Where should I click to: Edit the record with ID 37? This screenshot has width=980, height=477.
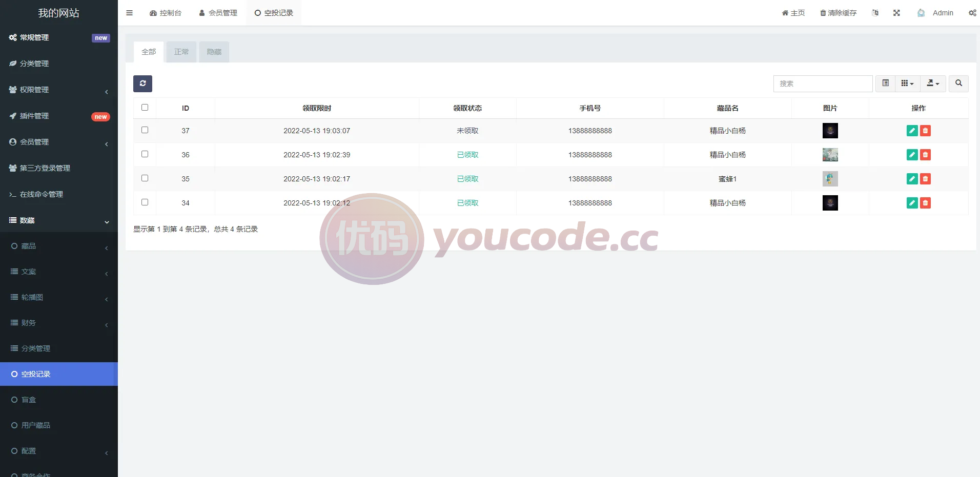pyautogui.click(x=912, y=131)
